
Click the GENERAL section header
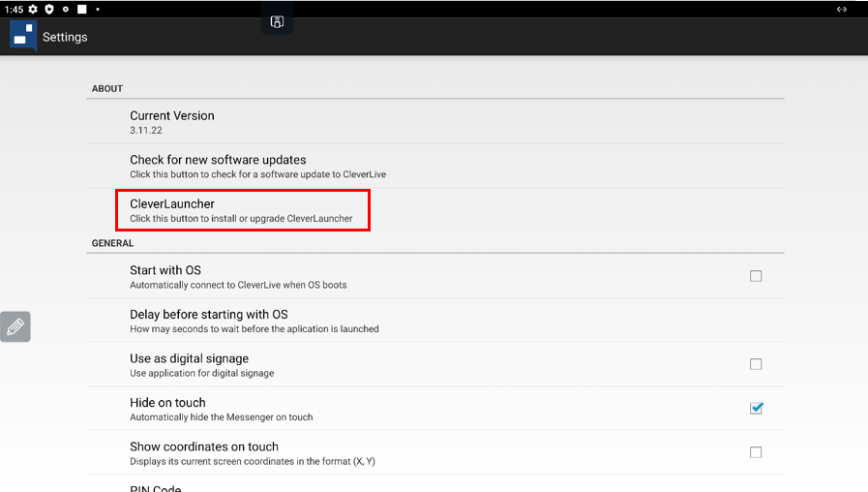pyautogui.click(x=112, y=243)
